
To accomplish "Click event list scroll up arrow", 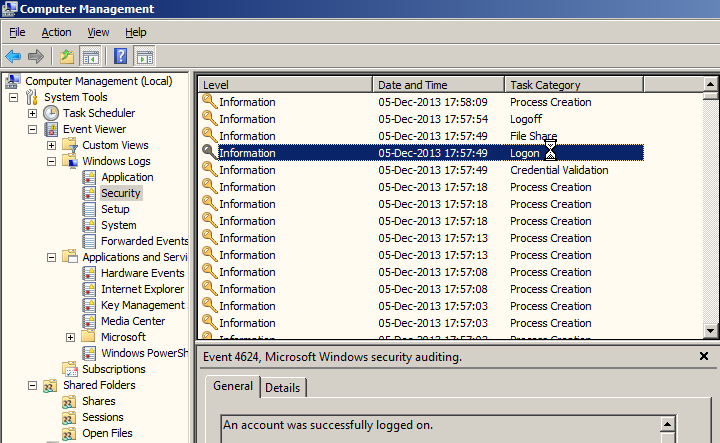I will pyautogui.click(x=710, y=84).
